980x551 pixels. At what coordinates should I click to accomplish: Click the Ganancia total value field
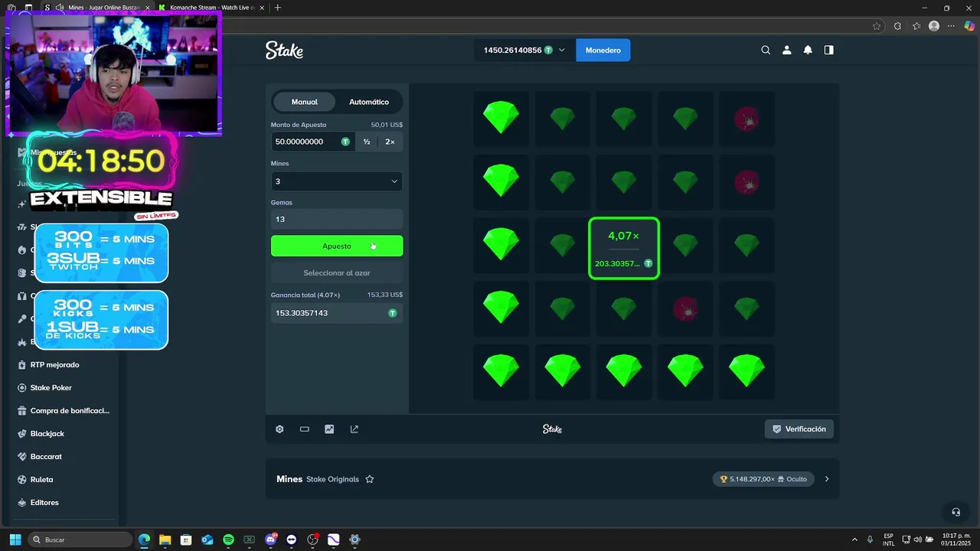pyautogui.click(x=337, y=313)
